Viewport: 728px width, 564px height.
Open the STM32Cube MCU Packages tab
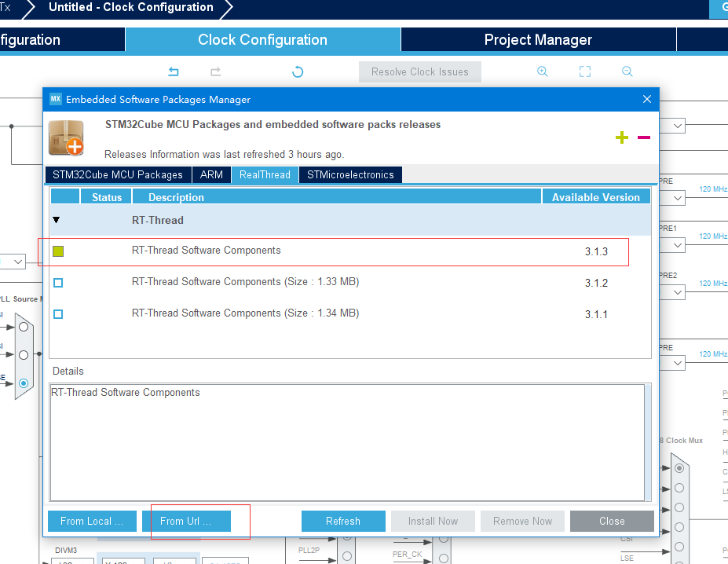pos(118,174)
